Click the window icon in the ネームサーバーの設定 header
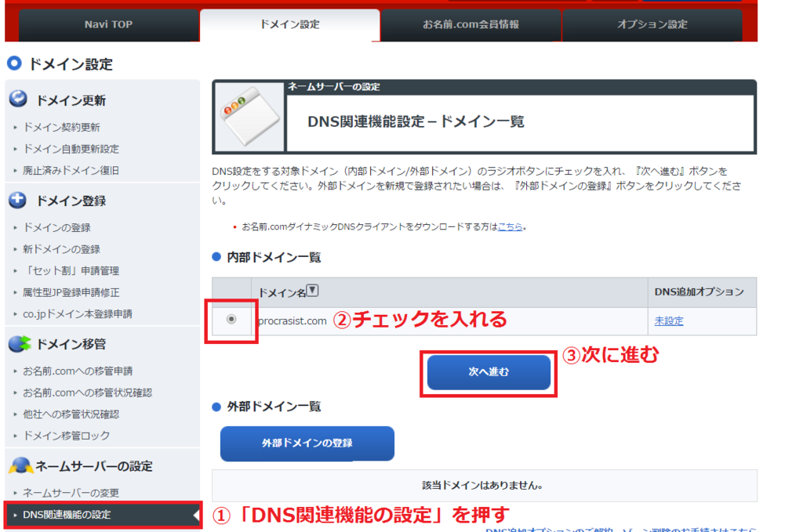 point(249,118)
